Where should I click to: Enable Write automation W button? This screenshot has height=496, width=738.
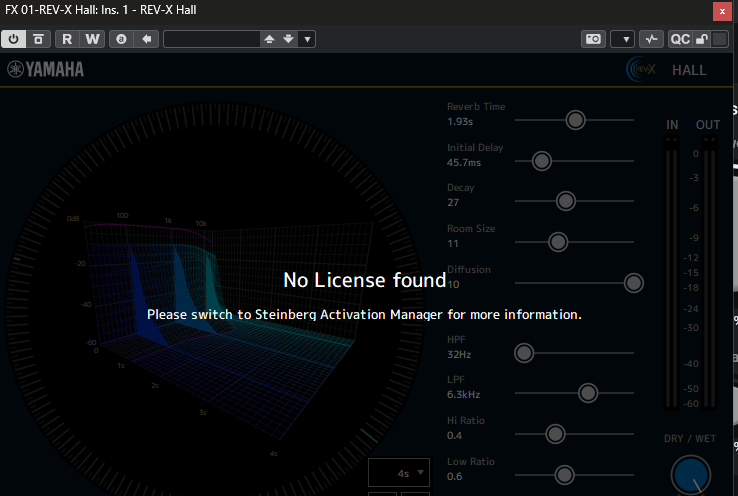[92, 39]
